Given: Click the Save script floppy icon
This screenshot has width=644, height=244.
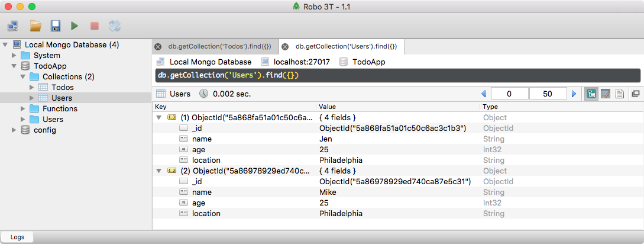Looking at the screenshot, I should pos(55,26).
